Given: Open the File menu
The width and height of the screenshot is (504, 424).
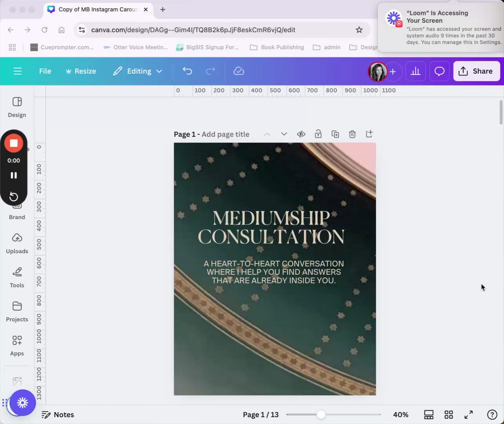Looking at the screenshot, I should tap(45, 71).
